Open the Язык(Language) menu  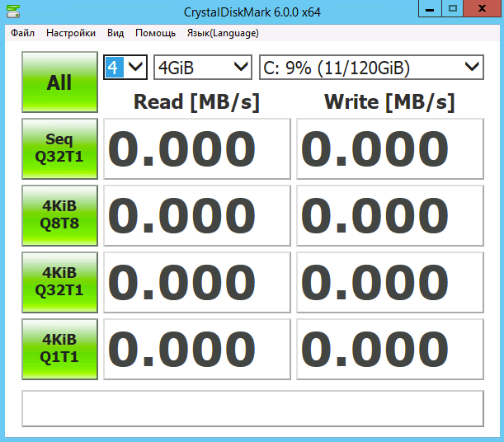coord(223,33)
